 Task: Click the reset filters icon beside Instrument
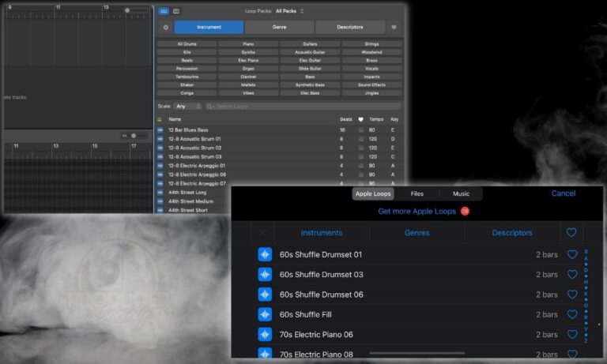click(x=166, y=28)
